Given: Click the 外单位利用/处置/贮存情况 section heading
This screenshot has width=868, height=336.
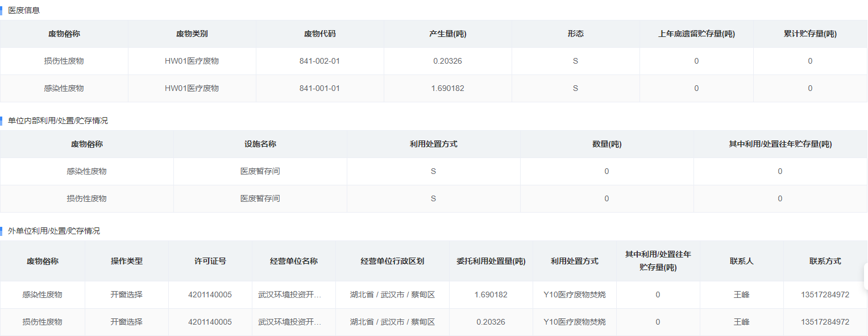Looking at the screenshot, I should click(x=54, y=231).
